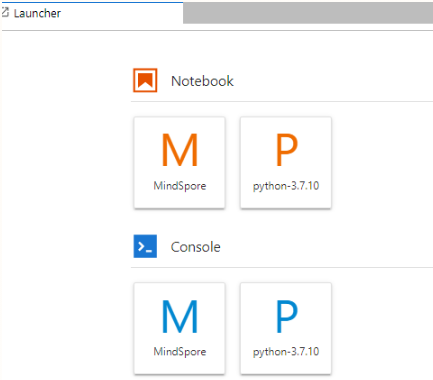This screenshot has height=380, width=433.
Task: Click the white margin left of the Notebook cards
Action: 67,163
